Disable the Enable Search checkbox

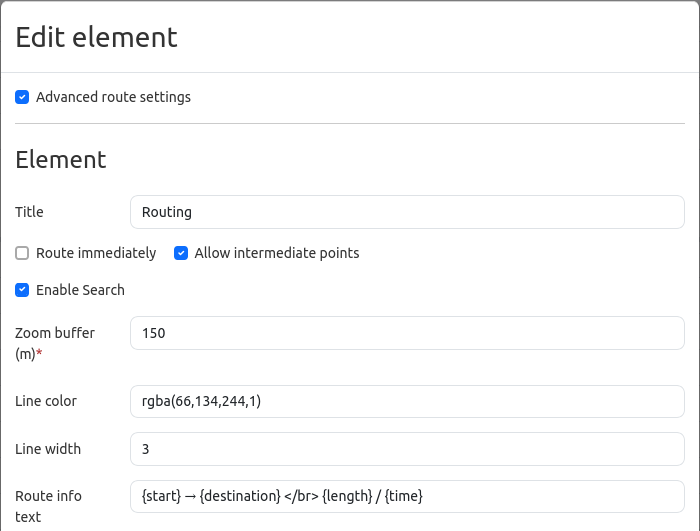tap(22, 290)
